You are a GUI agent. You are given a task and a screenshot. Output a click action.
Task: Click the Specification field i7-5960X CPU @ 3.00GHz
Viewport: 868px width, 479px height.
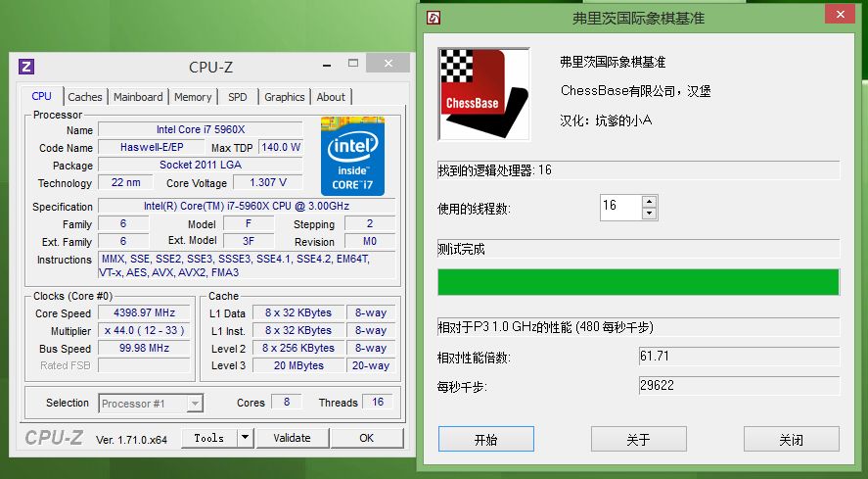tap(247, 206)
